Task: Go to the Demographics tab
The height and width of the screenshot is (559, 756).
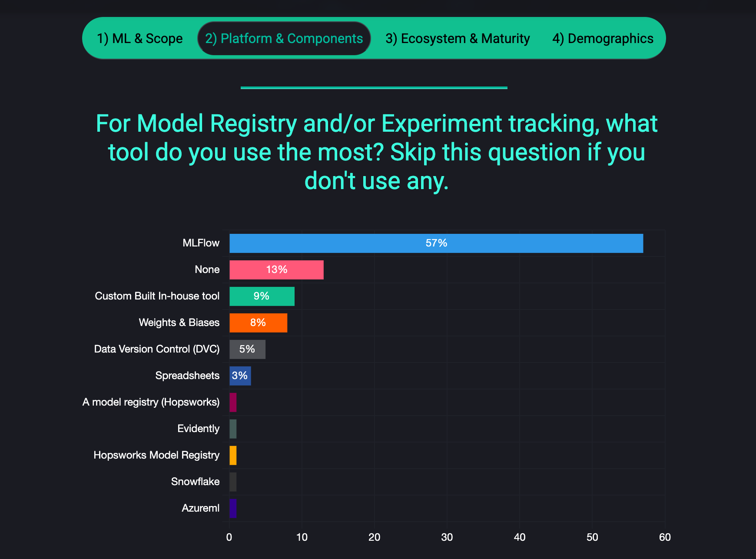Action: [x=603, y=39]
